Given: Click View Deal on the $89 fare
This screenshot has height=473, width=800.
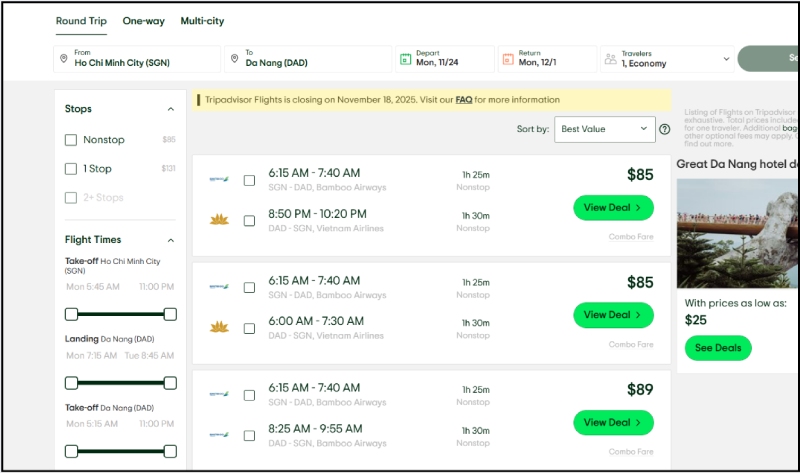Looking at the screenshot, I should (613, 422).
